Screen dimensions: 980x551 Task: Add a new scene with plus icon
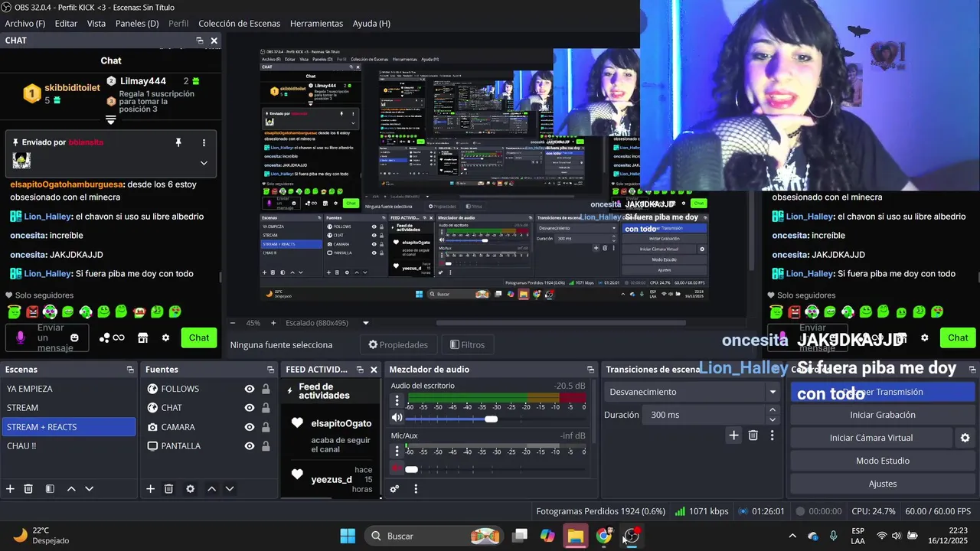coord(10,489)
